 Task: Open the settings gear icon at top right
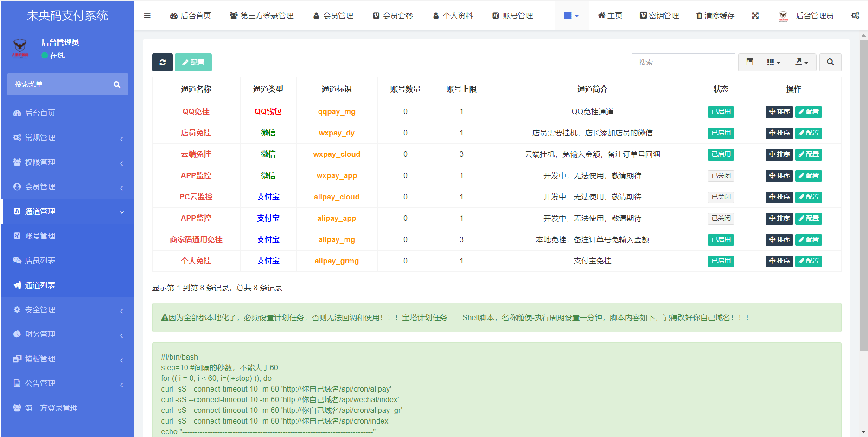coord(855,15)
